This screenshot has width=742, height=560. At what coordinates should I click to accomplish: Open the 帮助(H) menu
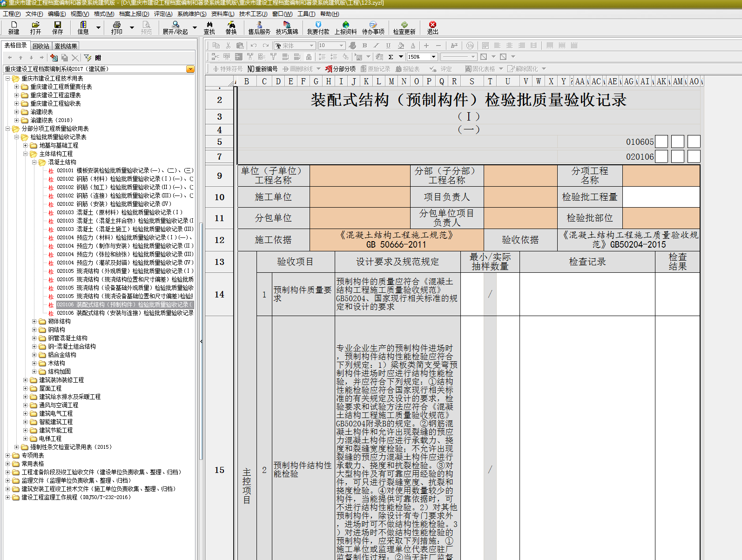[x=330, y=14]
